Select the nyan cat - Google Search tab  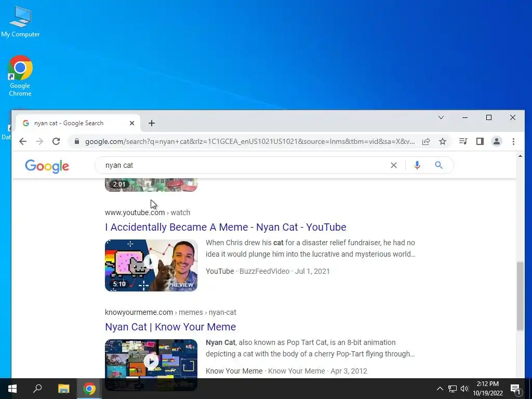(x=77, y=123)
